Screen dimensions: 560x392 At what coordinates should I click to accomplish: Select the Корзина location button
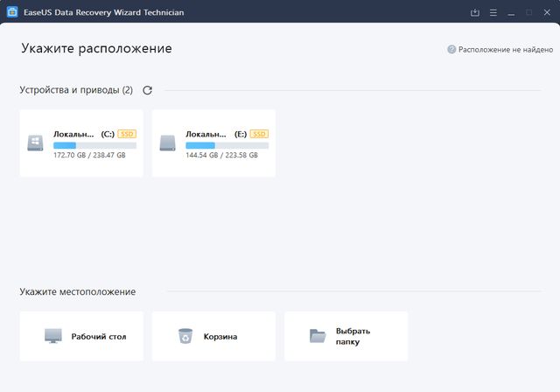213,336
